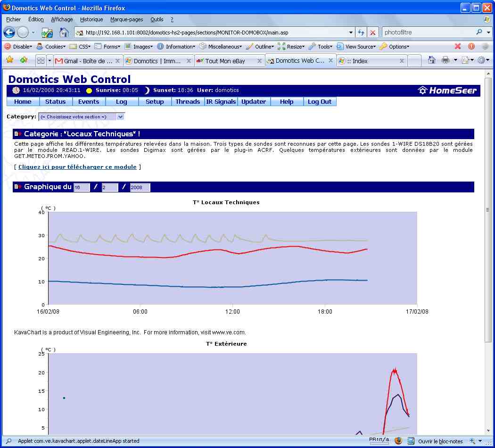Click the Threads navigation button
This screenshot has height=448, width=495.
coord(188,102)
